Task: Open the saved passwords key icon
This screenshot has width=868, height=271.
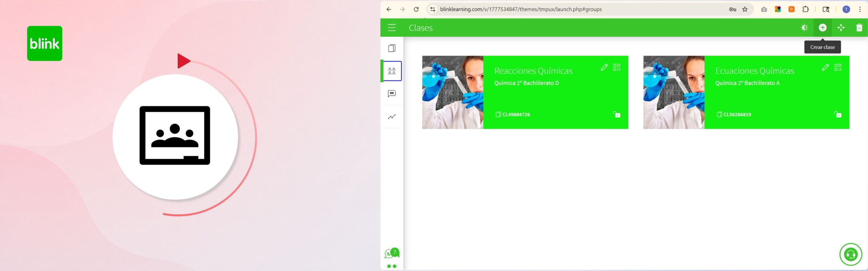Action: click(x=732, y=9)
